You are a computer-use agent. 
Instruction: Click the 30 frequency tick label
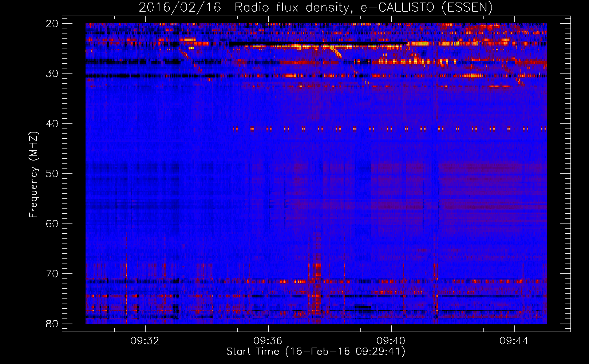52,74
